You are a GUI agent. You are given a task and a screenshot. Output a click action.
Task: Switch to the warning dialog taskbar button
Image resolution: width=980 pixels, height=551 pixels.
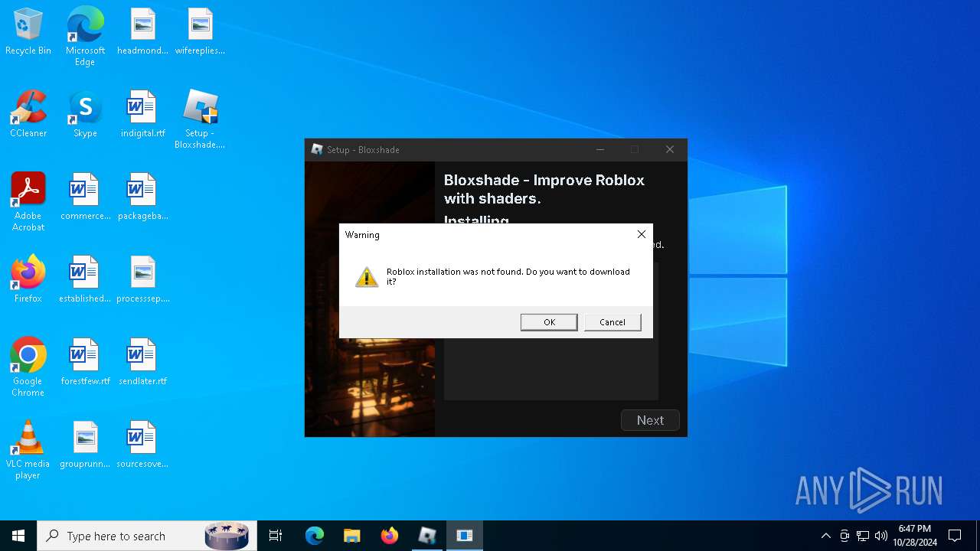tap(465, 536)
